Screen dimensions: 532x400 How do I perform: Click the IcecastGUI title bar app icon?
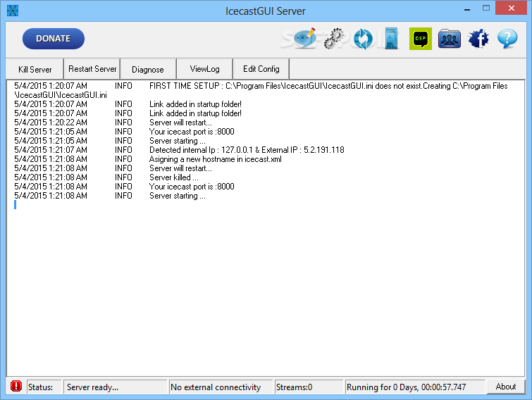pos(13,11)
